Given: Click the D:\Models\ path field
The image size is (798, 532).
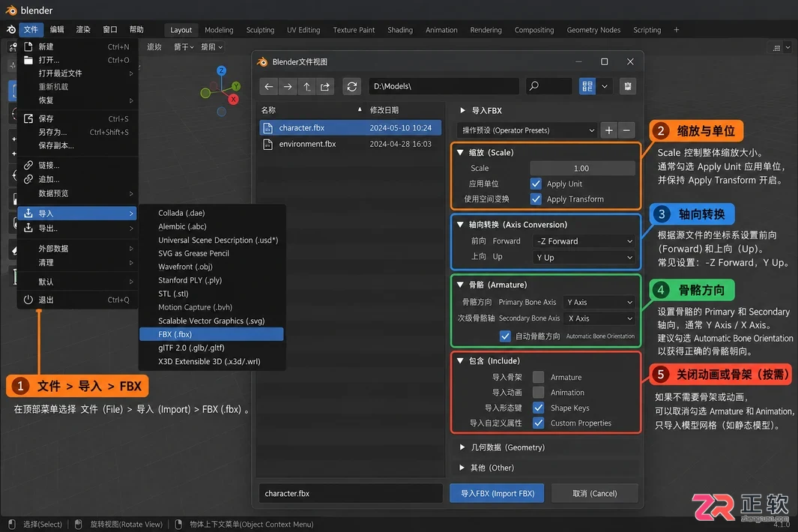Looking at the screenshot, I should (x=444, y=86).
